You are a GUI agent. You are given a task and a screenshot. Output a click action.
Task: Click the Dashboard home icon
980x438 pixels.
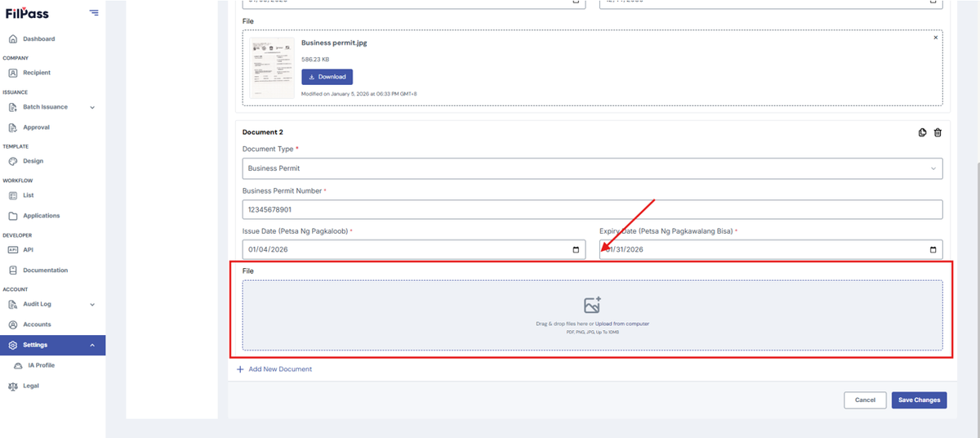(13, 39)
